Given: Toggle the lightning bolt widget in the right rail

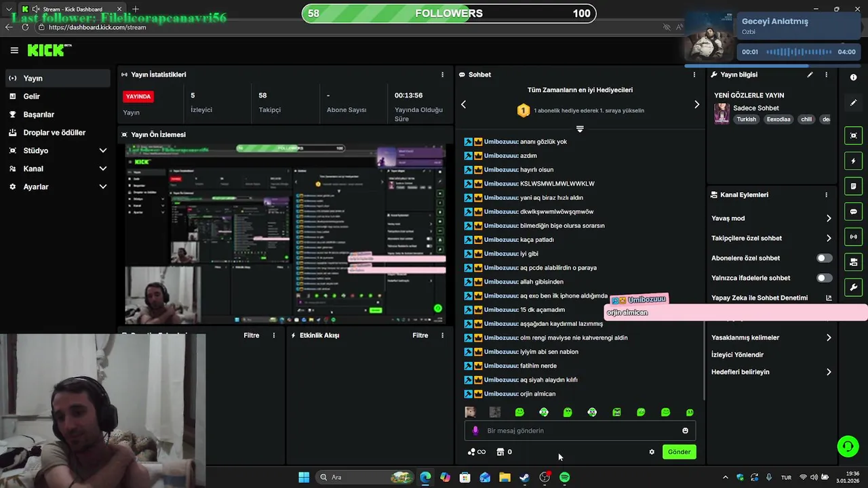Looking at the screenshot, I should 853,161.
